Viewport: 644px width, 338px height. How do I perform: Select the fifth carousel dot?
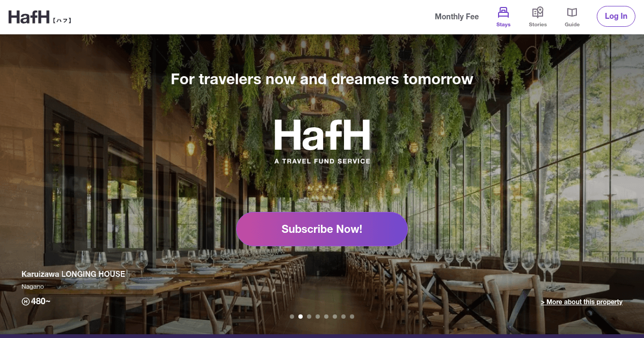[326, 317]
